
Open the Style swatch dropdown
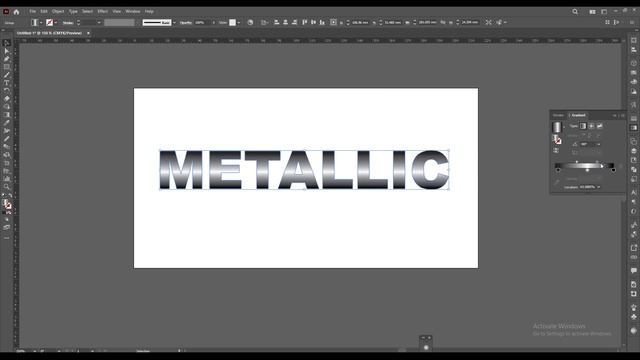tap(239, 22)
